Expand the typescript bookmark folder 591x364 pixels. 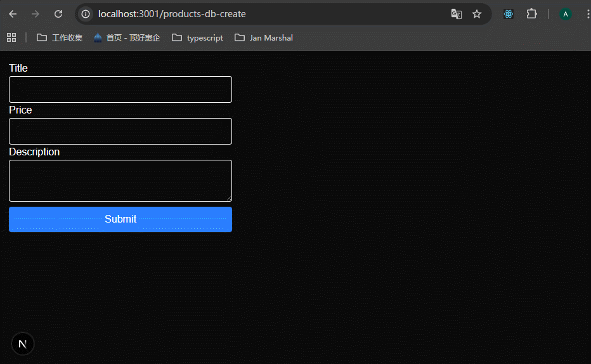pos(198,37)
